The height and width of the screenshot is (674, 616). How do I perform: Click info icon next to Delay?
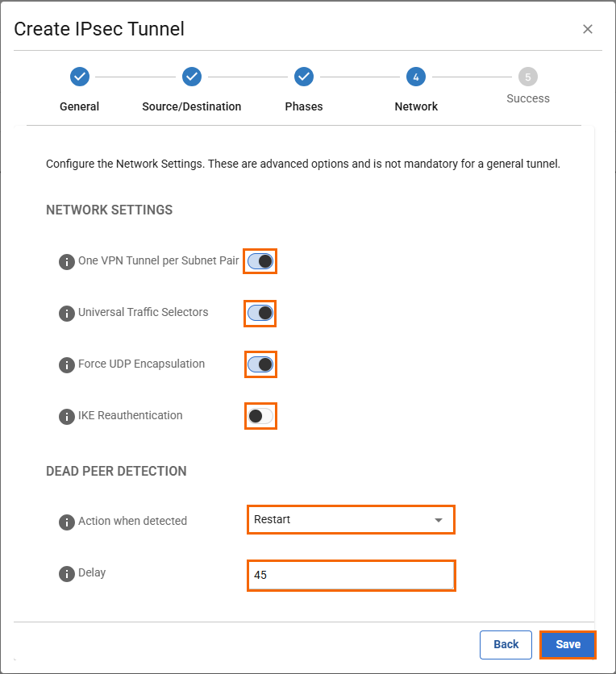pyautogui.click(x=67, y=574)
